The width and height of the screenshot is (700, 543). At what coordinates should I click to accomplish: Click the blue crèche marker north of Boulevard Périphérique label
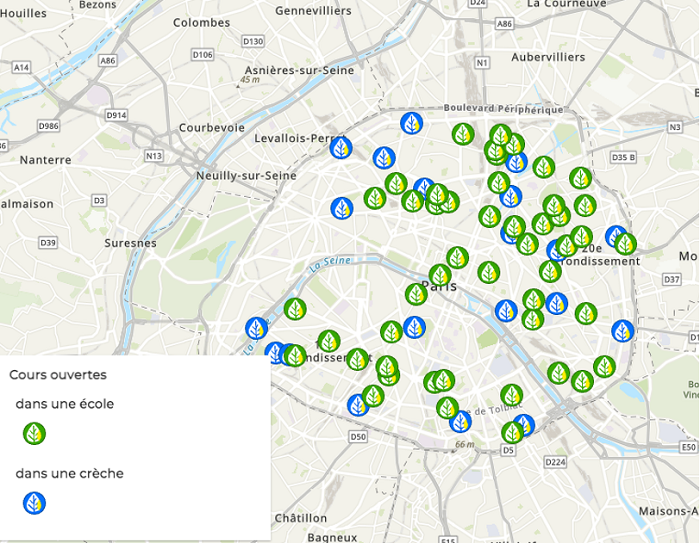(x=412, y=123)
